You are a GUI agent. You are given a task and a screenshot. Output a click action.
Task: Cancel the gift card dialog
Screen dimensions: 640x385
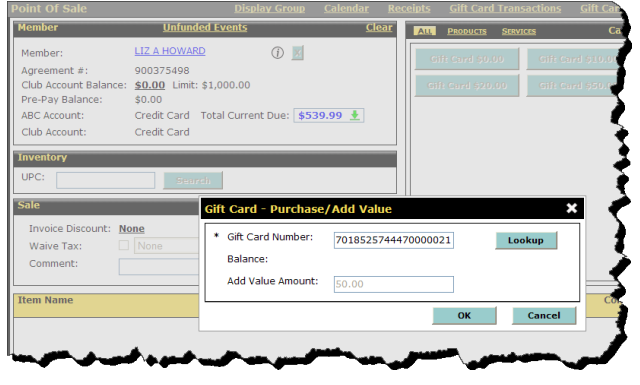click(x=544, y=316)
